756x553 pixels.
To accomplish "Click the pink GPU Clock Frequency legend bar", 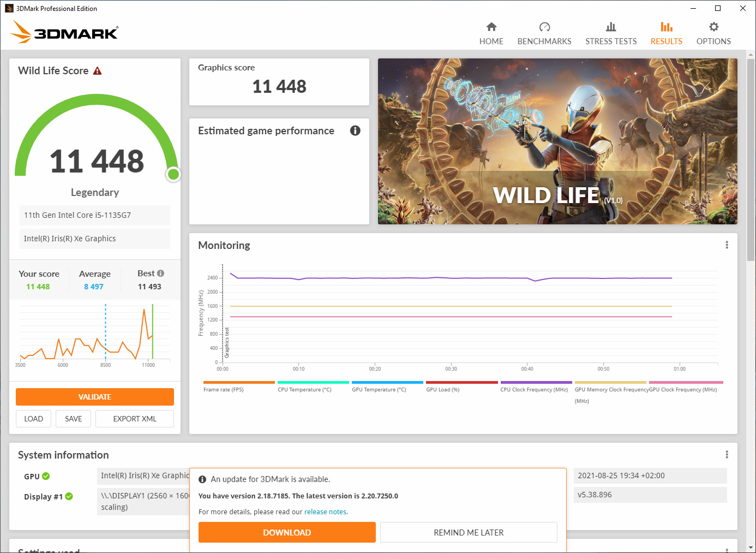I will 686,383.
